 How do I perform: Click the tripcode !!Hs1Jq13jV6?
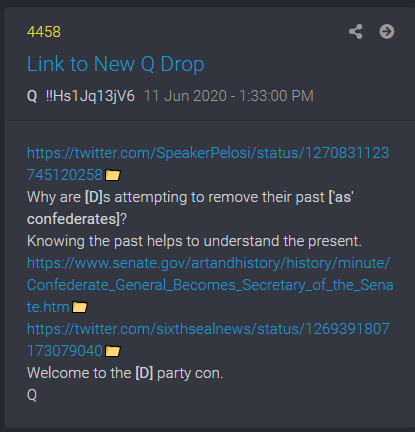coord(90,96)
